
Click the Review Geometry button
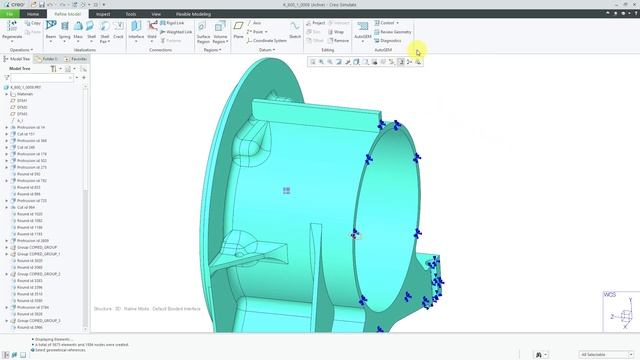pos(393,32)
